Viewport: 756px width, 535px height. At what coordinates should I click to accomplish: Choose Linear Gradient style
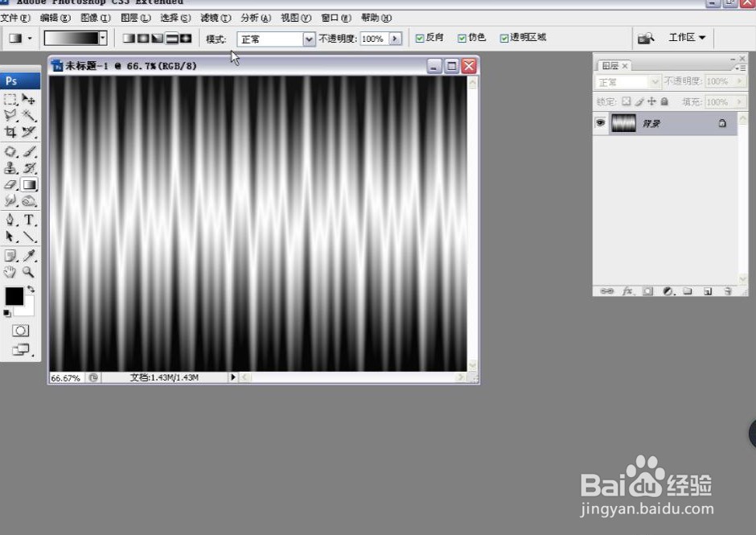(129, 38)
